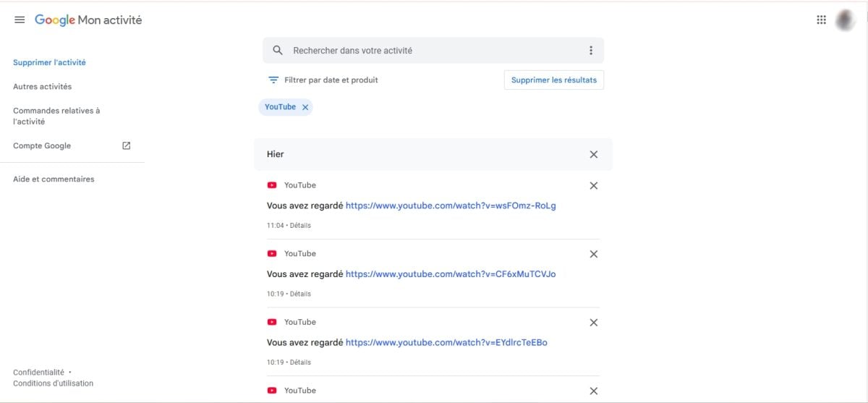Open Autres activités in sidebar
868x403 pixels.
point(42,87)
